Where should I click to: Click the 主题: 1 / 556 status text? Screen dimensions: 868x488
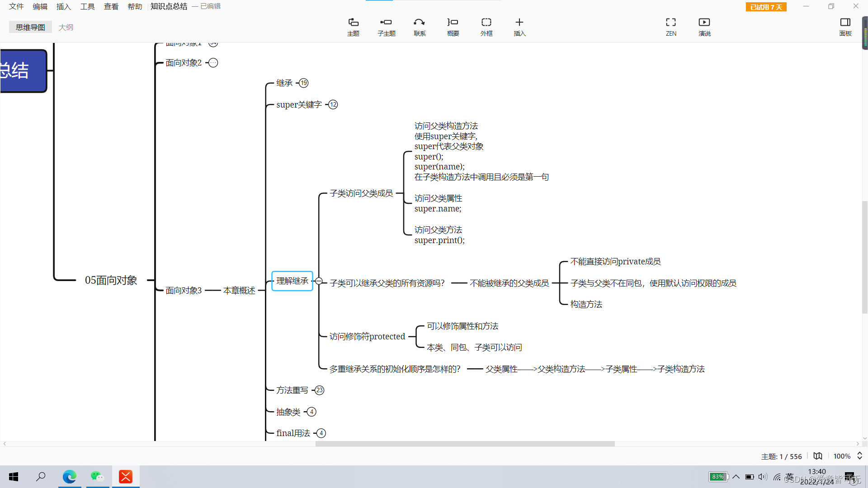click(x=781, y=456)
